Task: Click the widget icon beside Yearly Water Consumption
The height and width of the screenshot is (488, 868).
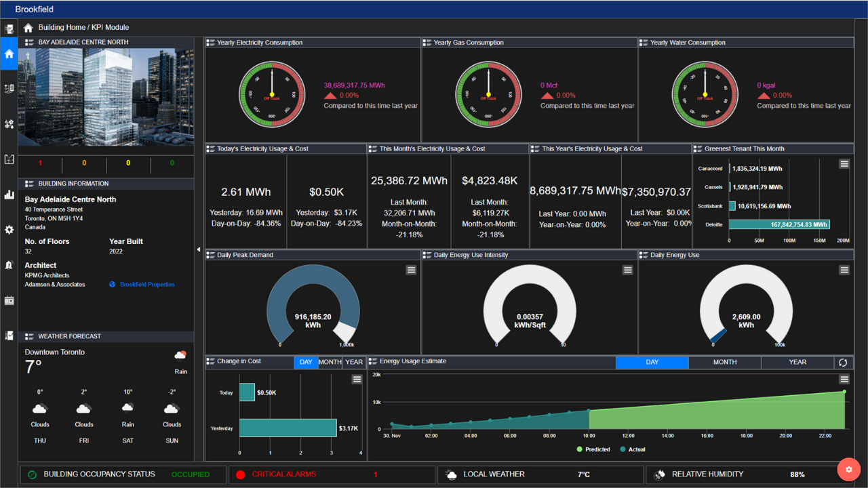Action: tap(644, 43)
